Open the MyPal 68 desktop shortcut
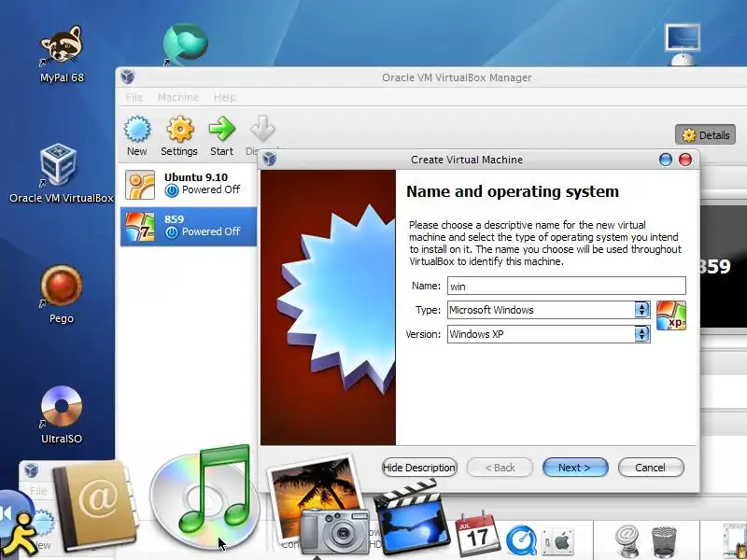747x560 pixels. click(62, 55)
